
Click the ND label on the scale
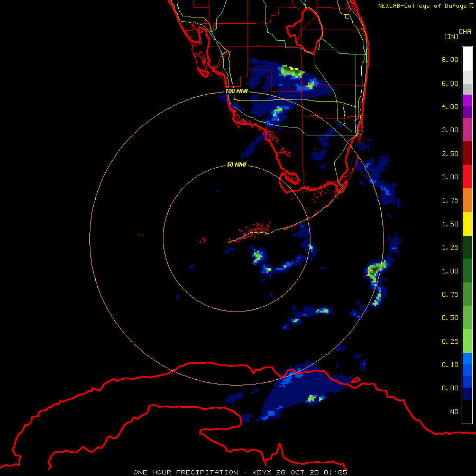(454, 412)
